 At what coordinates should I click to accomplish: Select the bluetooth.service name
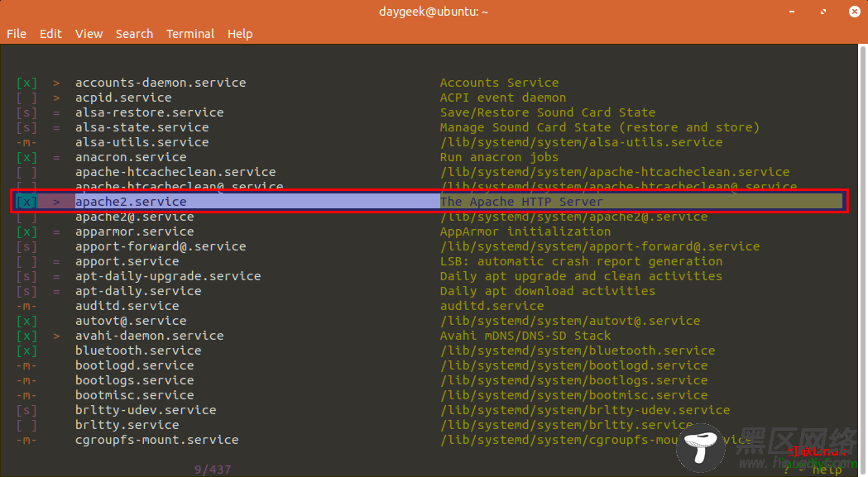[x=138, y=351]
